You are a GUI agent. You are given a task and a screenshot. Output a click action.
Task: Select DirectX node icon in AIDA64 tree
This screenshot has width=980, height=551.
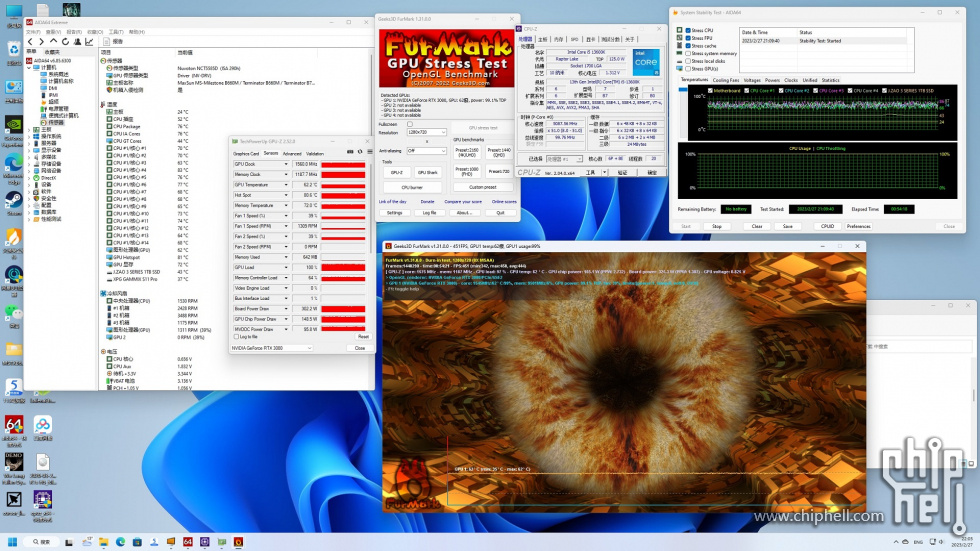click(x=36, y=178)
